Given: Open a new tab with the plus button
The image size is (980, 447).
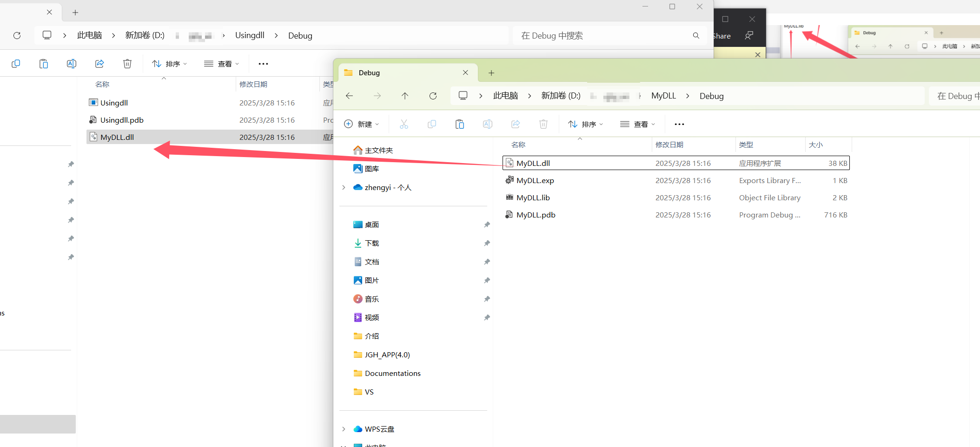Looking at the screenshot, I should [491, 72].
